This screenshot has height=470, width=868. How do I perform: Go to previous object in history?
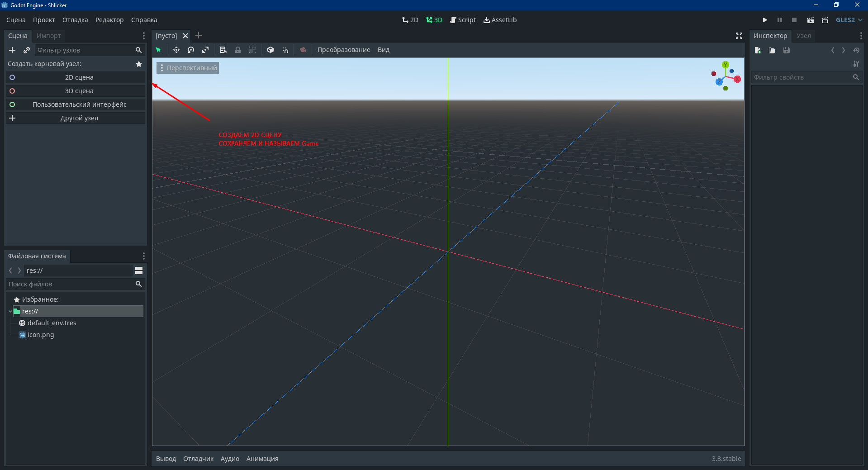coord(833,50)
